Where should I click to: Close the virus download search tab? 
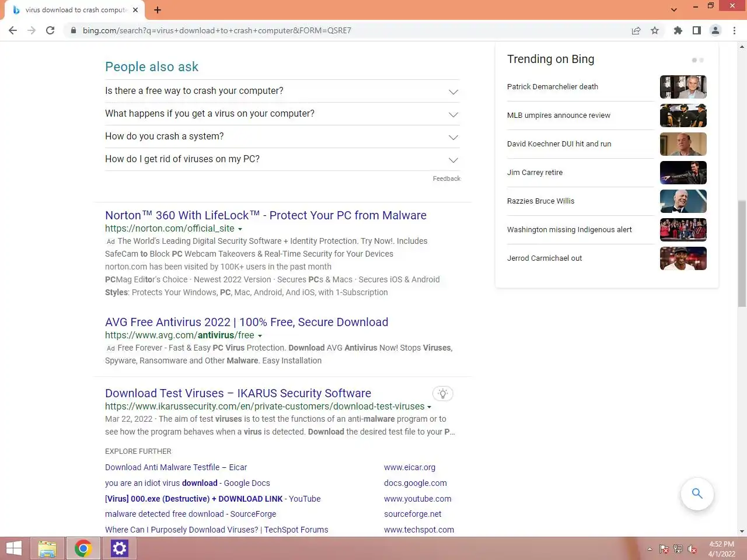point(135,10)
